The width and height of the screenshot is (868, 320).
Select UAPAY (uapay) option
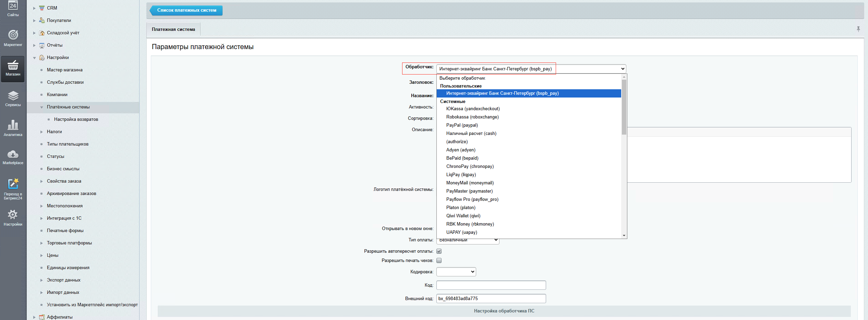click(x=529, y=232)
